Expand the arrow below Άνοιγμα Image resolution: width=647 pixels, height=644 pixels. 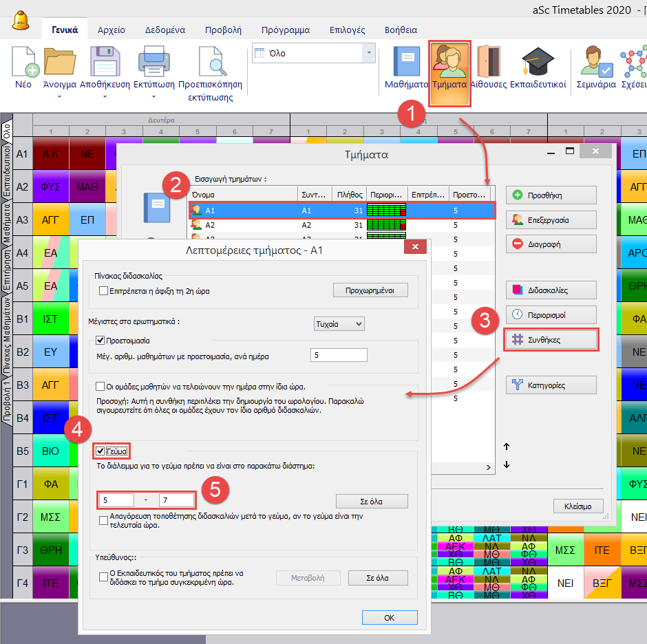pyautogui.click(x=59, y=97)
